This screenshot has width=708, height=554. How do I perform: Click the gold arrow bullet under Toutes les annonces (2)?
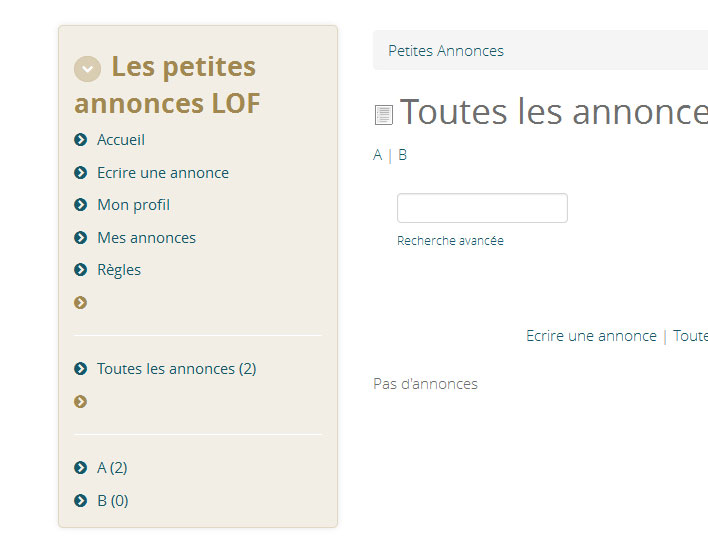coord(80,401)
